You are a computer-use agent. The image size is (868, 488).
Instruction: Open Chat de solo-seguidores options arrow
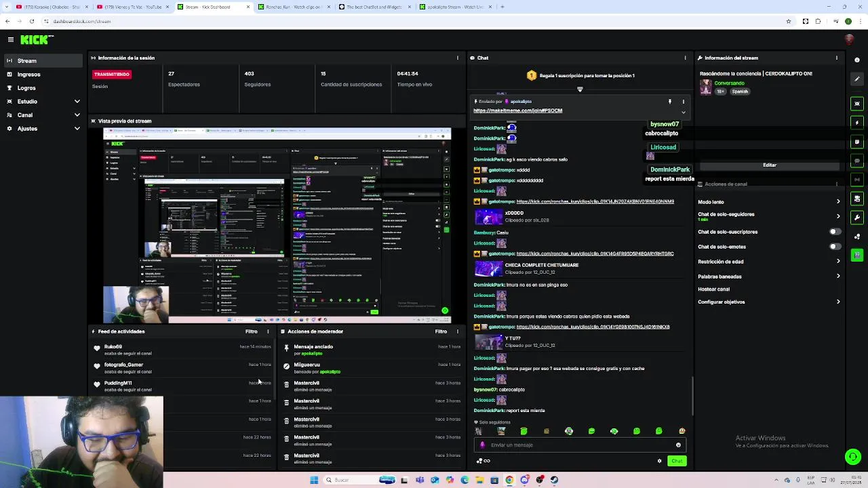[838, 216]
